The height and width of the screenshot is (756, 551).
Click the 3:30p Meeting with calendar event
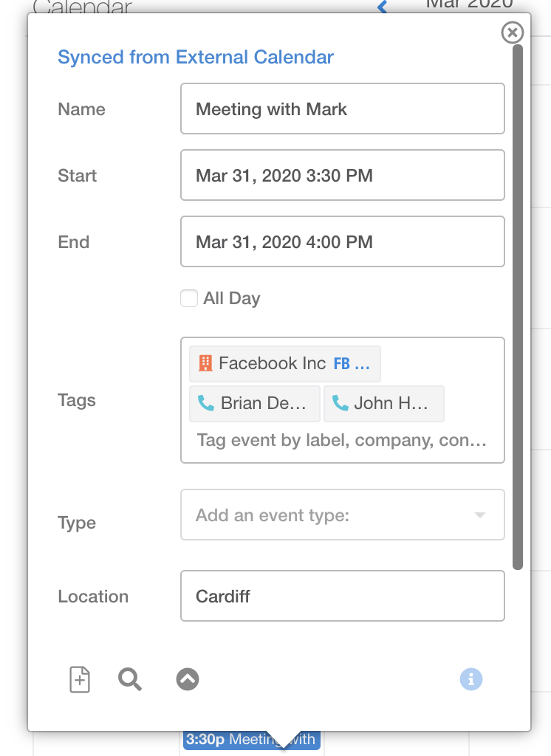point(251,740)
